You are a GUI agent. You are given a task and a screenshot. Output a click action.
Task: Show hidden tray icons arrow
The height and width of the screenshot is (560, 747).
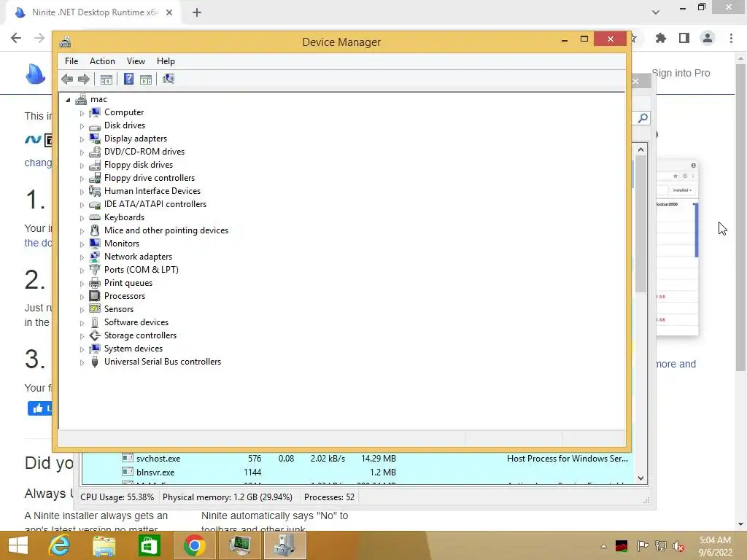[x=603, y=546]
